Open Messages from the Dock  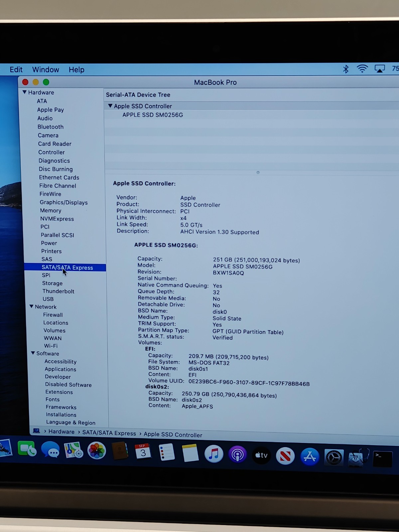(x=50, y=450)
